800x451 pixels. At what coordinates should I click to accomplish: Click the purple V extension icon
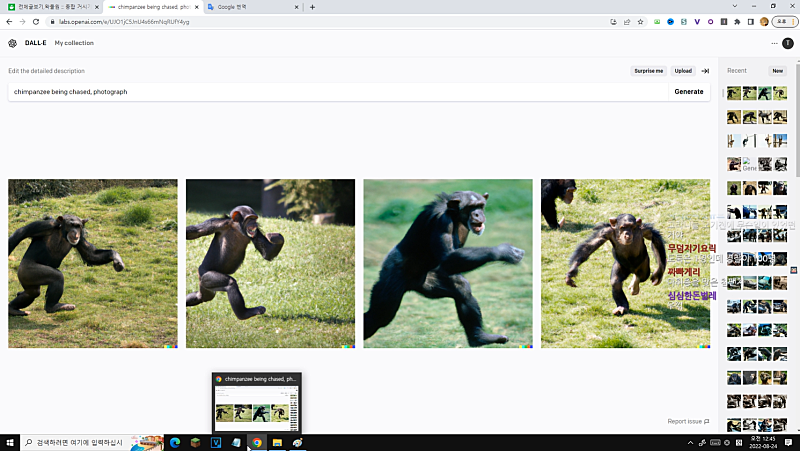tap(697, 22)
